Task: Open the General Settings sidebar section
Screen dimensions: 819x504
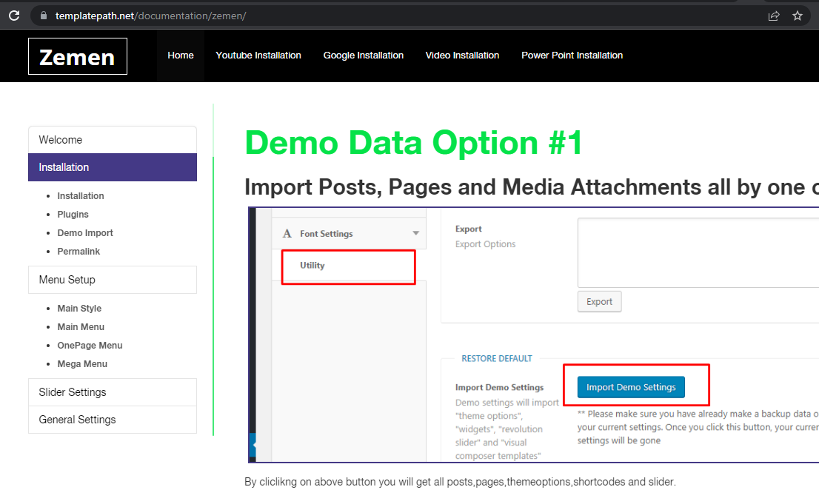Action: click(x=113, y=420)
